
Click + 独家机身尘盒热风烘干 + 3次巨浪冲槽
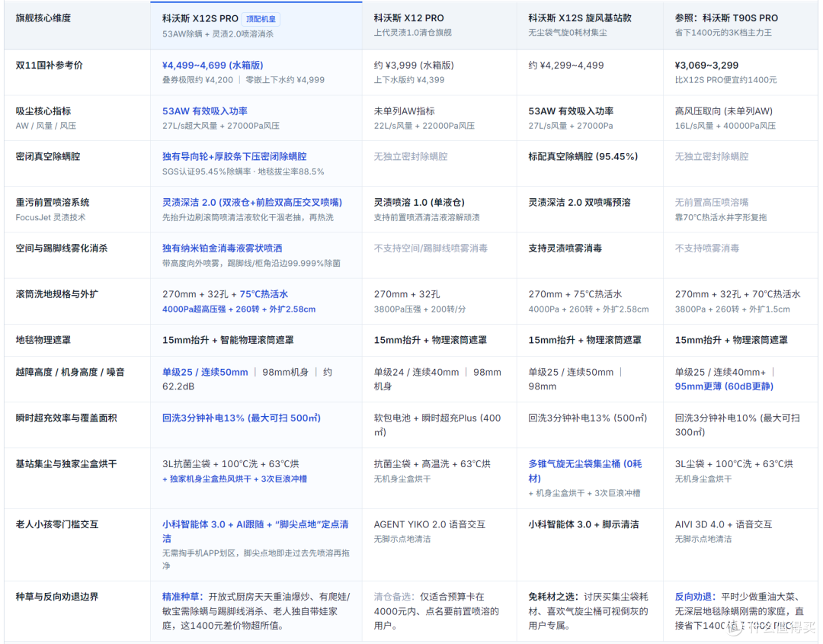pos(235,479)
